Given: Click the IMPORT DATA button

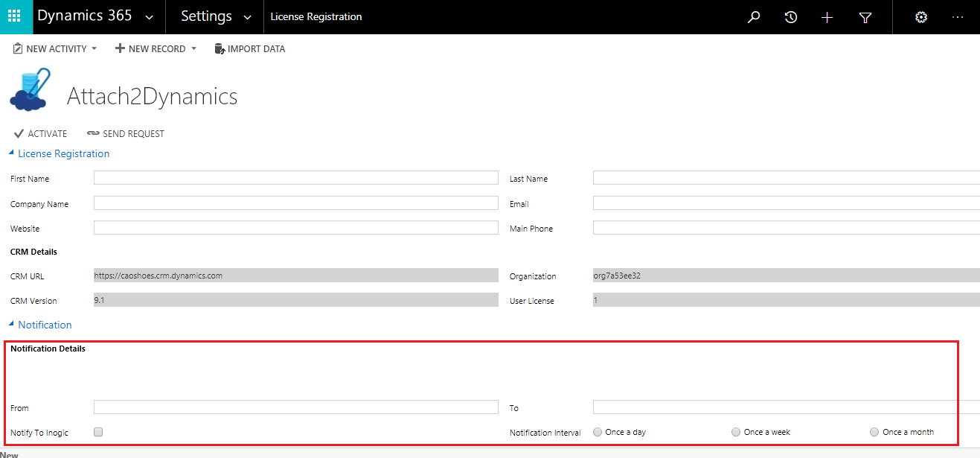Looking at the screenshot, I should click(250, 49).
